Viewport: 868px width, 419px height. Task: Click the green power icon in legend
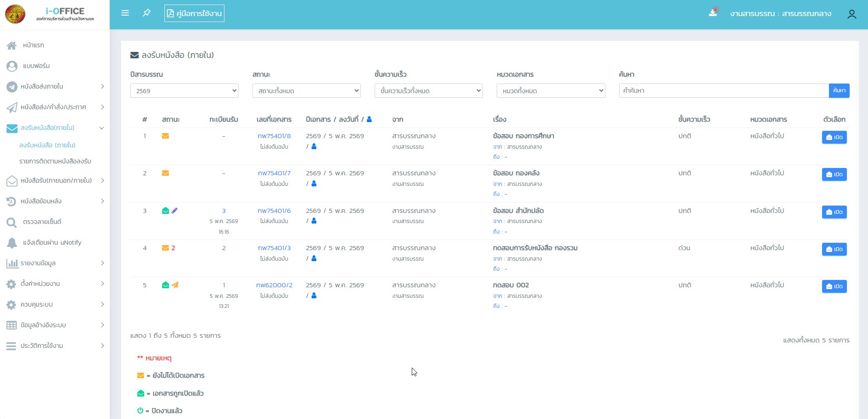click(140, 411)
